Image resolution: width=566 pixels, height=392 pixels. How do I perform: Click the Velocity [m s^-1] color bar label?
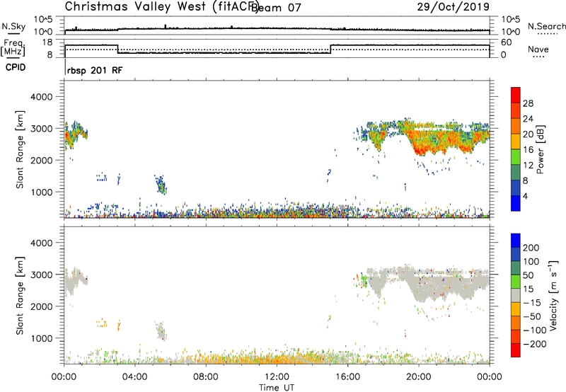tap(554, 295)
